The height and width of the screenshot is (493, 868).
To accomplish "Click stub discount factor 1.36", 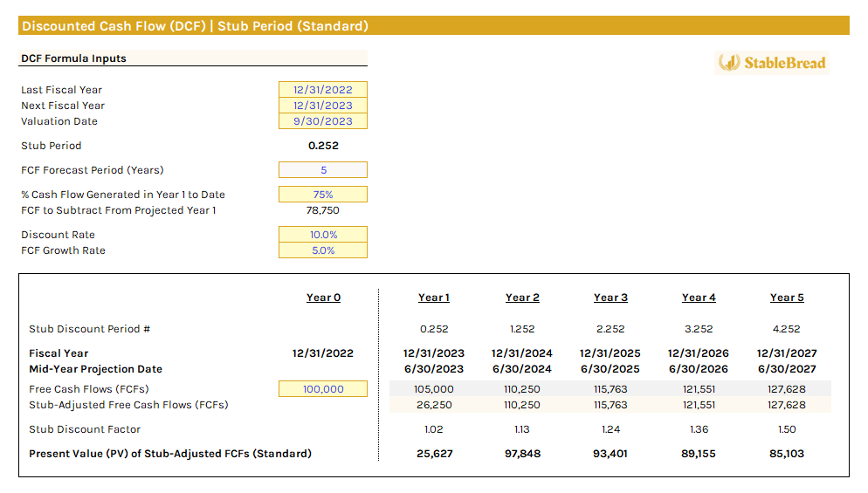I will [x=699, y=429].
